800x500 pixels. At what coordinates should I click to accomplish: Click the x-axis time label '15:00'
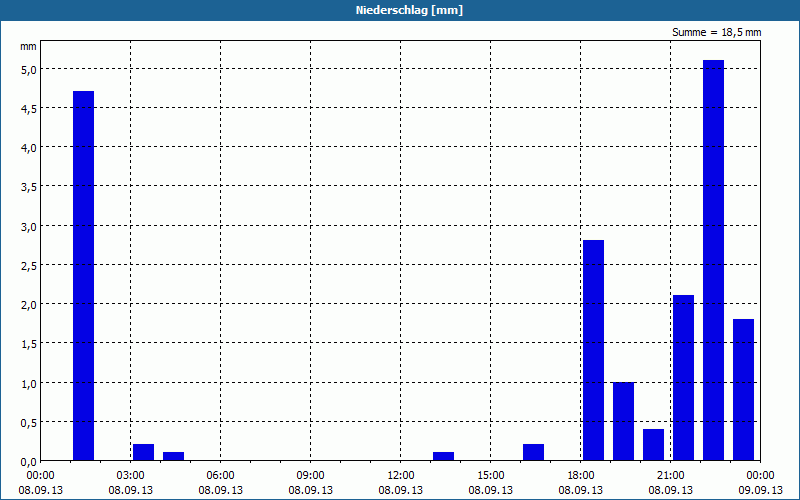[x=490, y=476]
